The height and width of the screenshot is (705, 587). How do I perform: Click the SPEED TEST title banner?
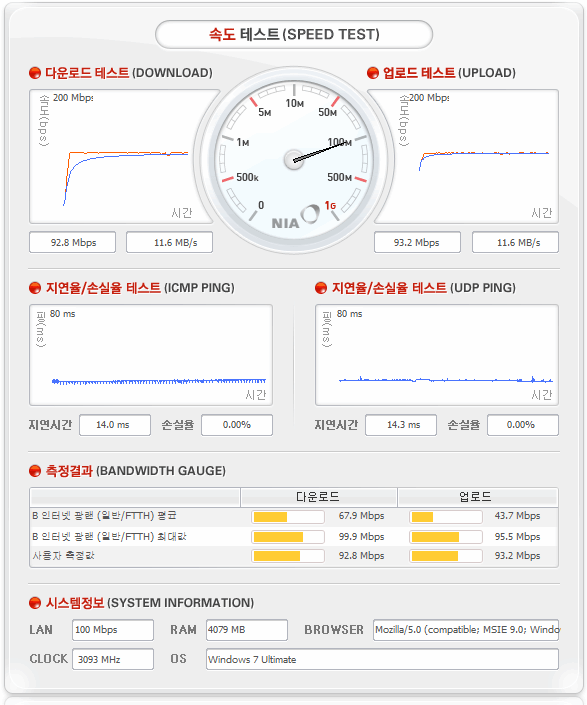pos(294,34)
